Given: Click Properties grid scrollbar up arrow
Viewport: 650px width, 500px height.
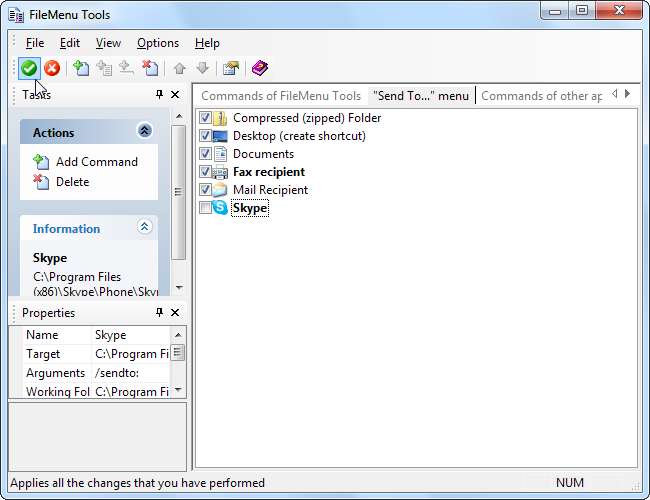Looking at the screenshot, I should point(178,335).
